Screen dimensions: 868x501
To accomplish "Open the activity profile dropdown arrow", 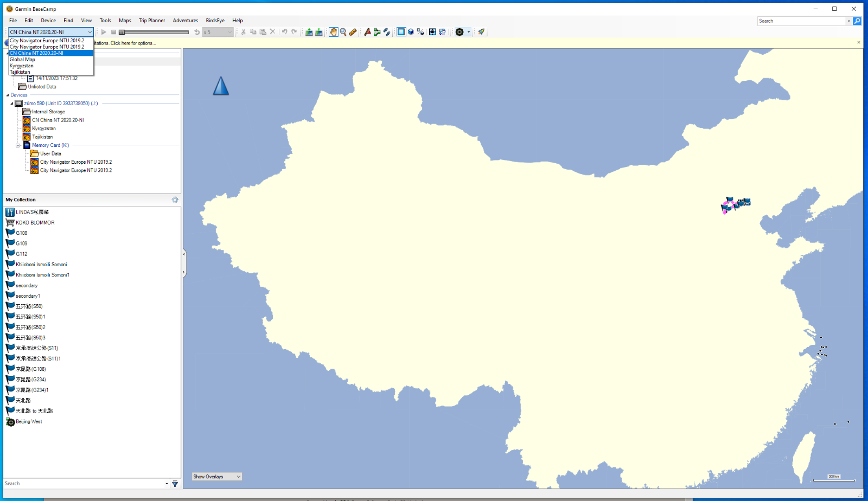I will [x=469, y=32].
